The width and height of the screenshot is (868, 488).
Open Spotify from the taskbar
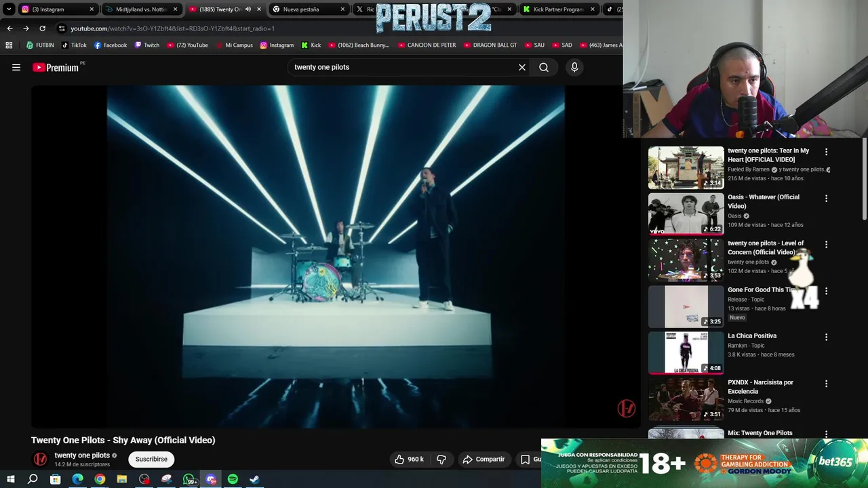click(x=233, y=479)
